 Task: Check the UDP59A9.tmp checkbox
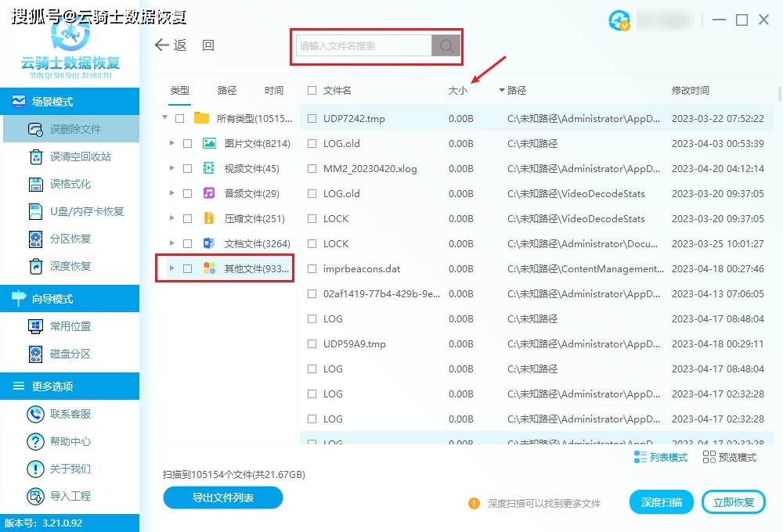pyautogui.click(x=312, y=344)
